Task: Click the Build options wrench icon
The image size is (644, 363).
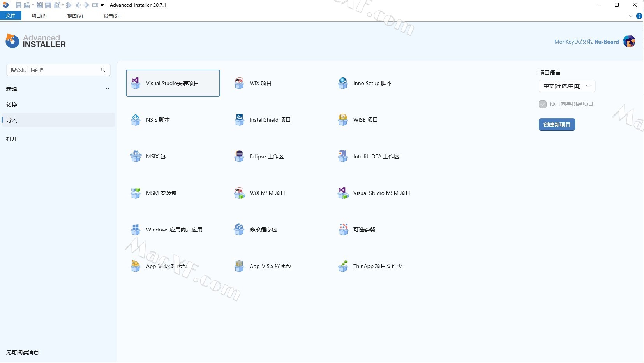Action: click(56, 5)
